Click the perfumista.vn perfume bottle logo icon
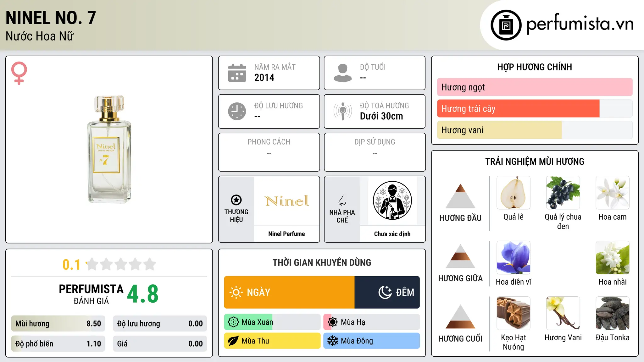Screen dimensions: 644x362 tap(506, 25)
